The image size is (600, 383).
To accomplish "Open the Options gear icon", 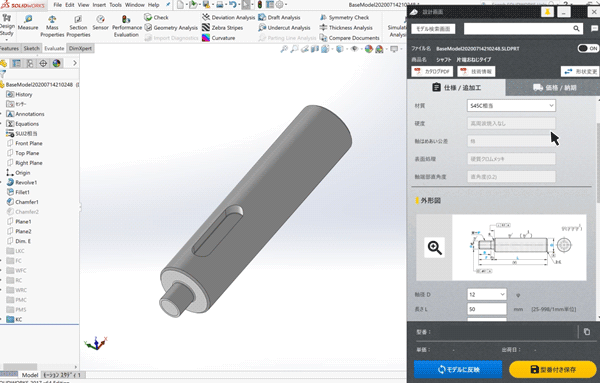I will point(279,5).
